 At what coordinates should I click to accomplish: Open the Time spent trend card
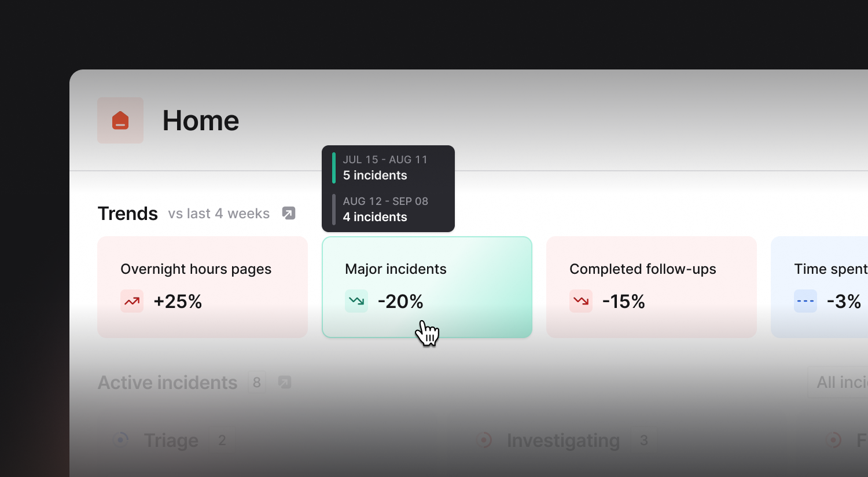[x=819, y=287]
